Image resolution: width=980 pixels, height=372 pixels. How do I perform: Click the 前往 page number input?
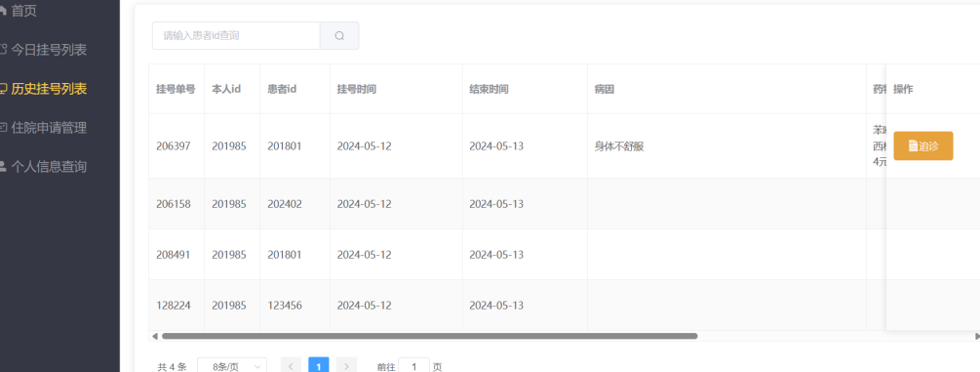[x=413, y=366]
